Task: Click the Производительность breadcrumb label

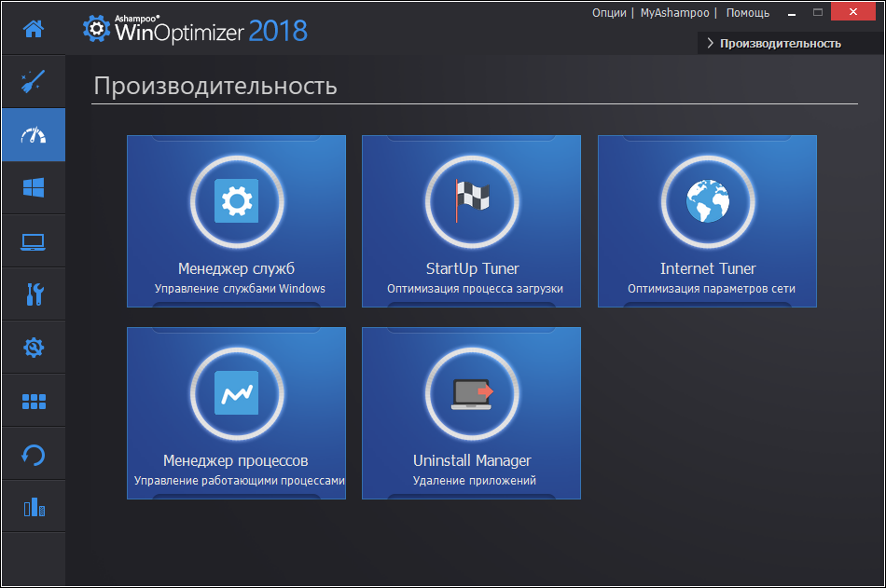Action: pos(781,44)
